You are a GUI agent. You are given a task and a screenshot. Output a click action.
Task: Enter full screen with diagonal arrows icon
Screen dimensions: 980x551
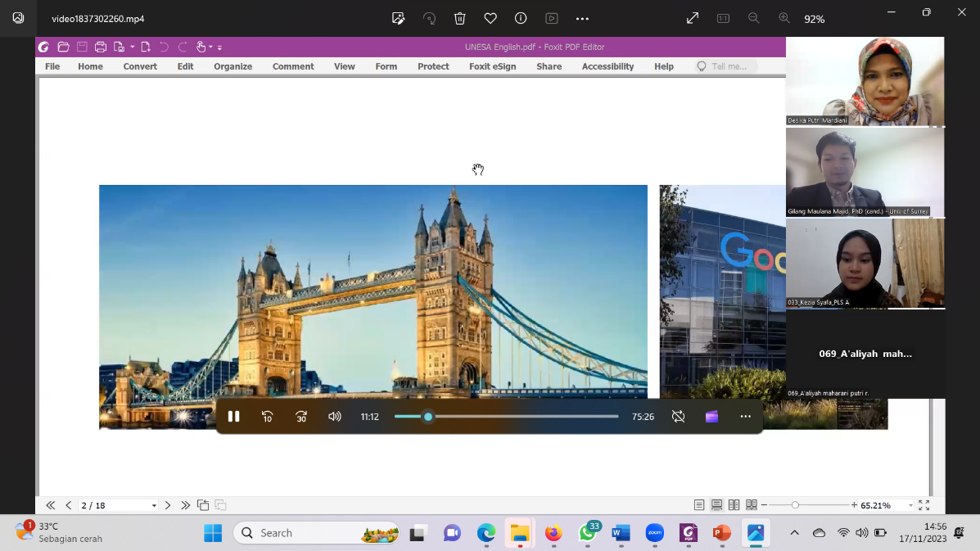pos(693,19)
